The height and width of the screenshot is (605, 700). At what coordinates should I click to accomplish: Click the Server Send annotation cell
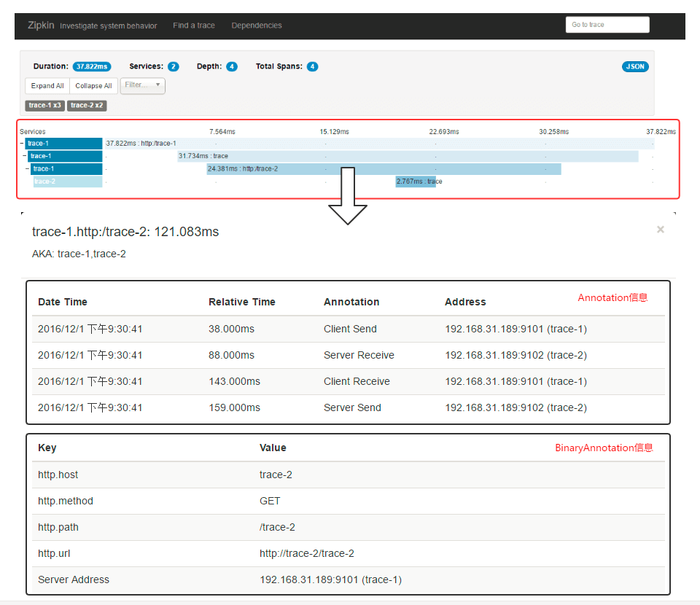point(352,407)
